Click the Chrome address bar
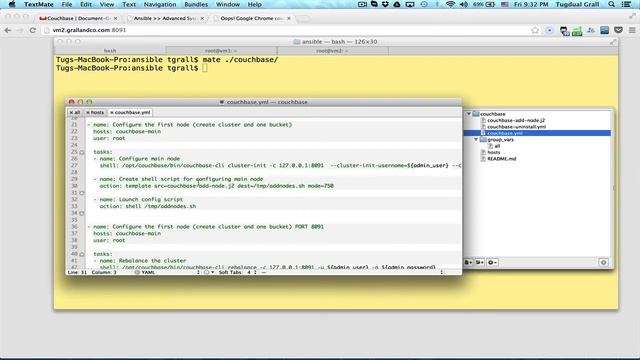This screenshot has width=640, height=360. pyautogui.click(x=286, y=30)
